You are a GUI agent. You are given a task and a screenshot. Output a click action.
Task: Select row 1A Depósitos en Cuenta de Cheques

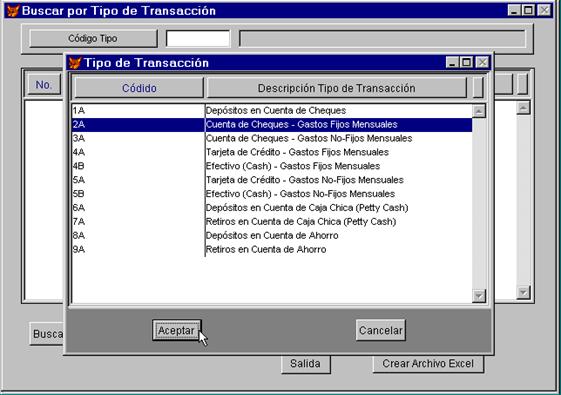(x=272, y=111)
